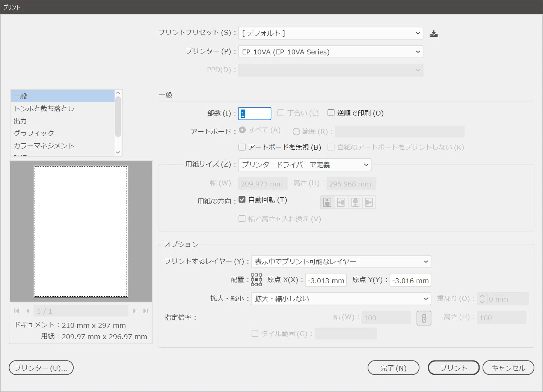Click the paper 幅 (W) 209.973 mm field
Viewport: 543px width, 392px height.
(x=263, y=183)
